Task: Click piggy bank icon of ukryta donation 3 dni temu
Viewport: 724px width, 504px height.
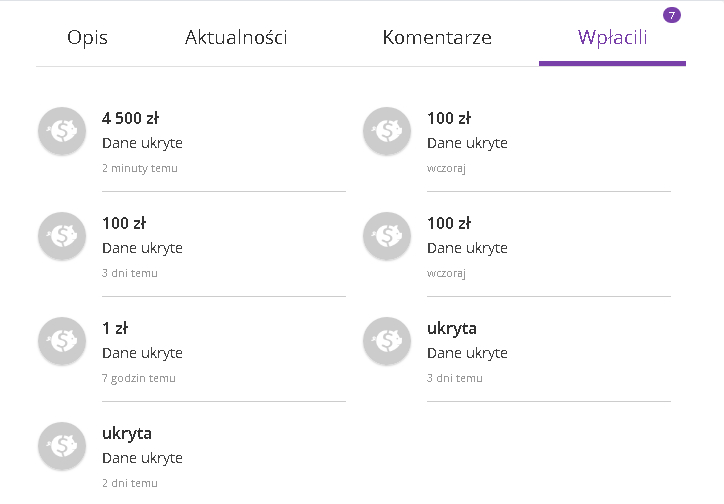Action: click(x=387, y=341)
